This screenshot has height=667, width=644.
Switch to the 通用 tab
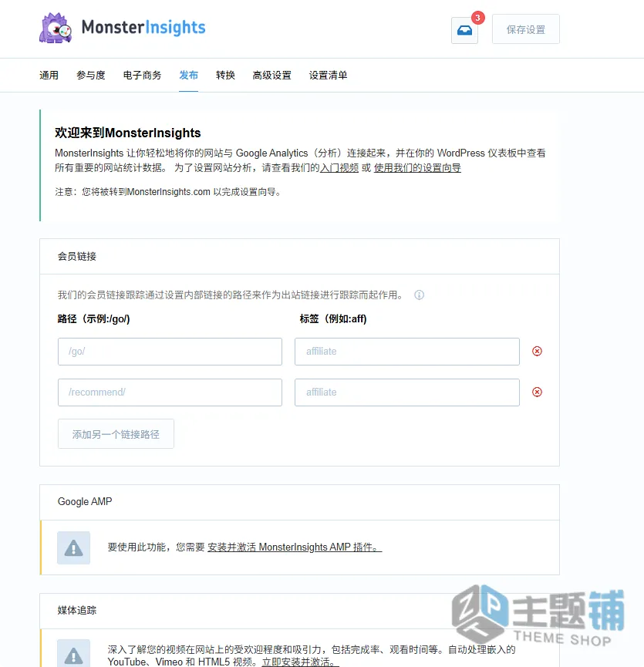click(49, 76)
